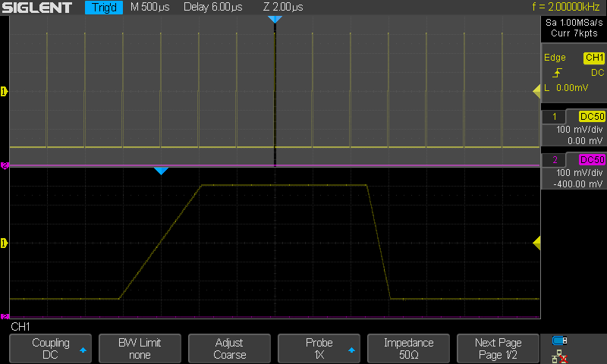Click the SIGLENT logo
This screenshot has height=364, width=607.
click(36, 8)
